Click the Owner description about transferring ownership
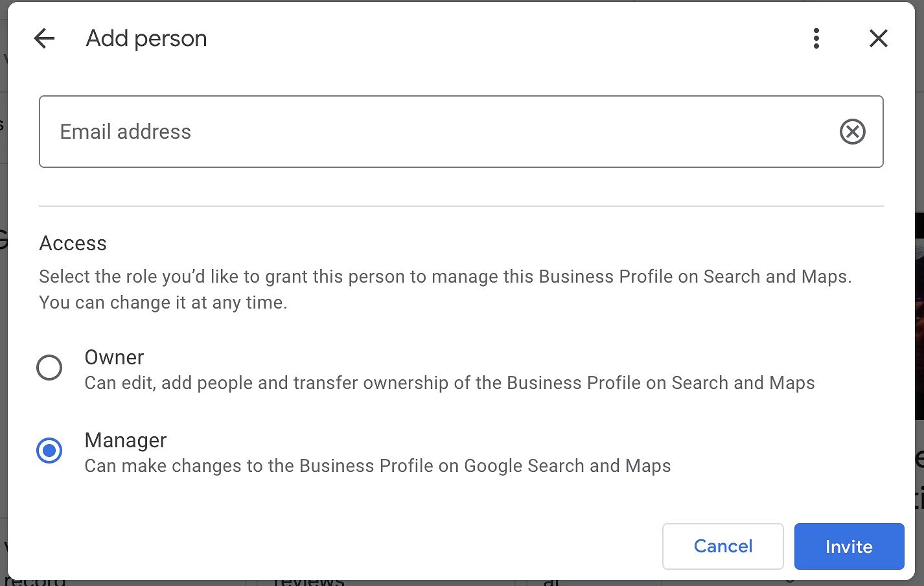This screenshot has height=586, width=924. [450, 383]
